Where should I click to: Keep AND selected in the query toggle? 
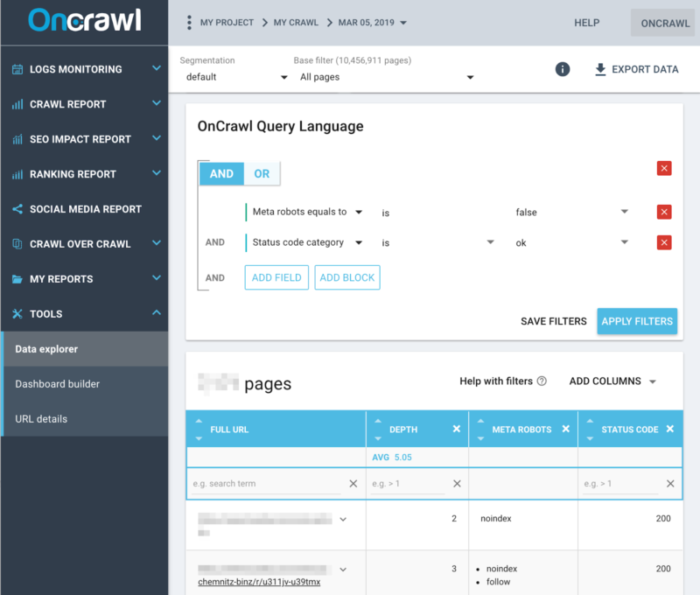click(221, 173)
